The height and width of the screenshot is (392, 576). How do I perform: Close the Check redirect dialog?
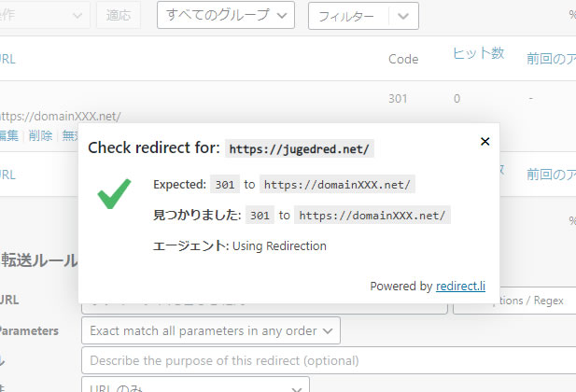(485, 142)
